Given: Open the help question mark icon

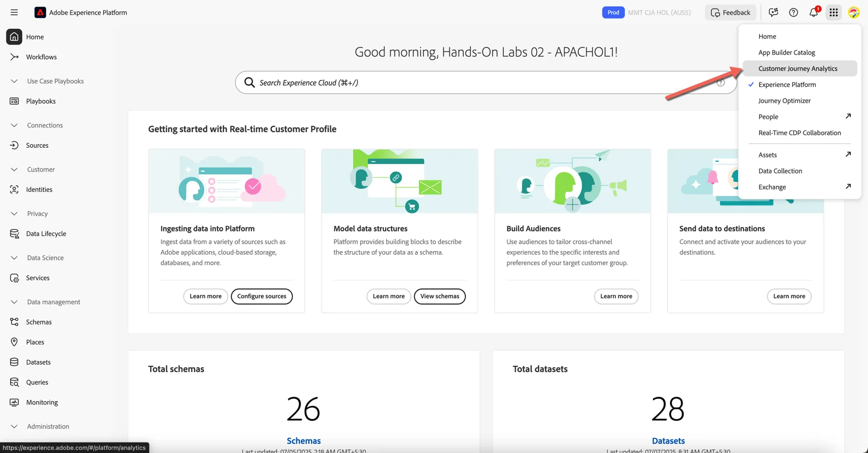Looking at the screenshot, I should pos(794,13).
